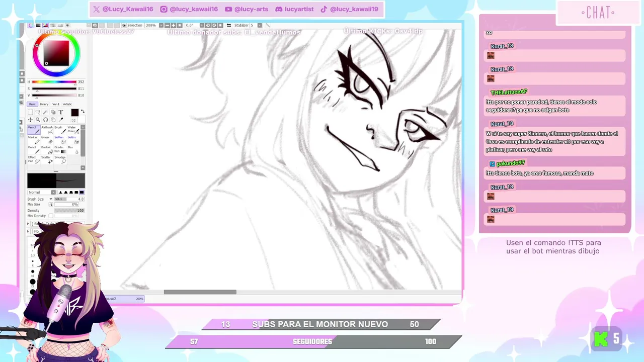Image resolution: width=644 pixels, height=362 pixels.
Task: Open Brush Size x0.1 scale dropdown arrow
Action: tap(51, 199)
